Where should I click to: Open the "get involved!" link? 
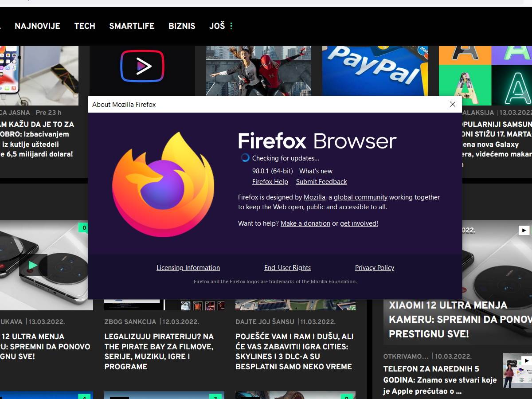pos(359,223)
